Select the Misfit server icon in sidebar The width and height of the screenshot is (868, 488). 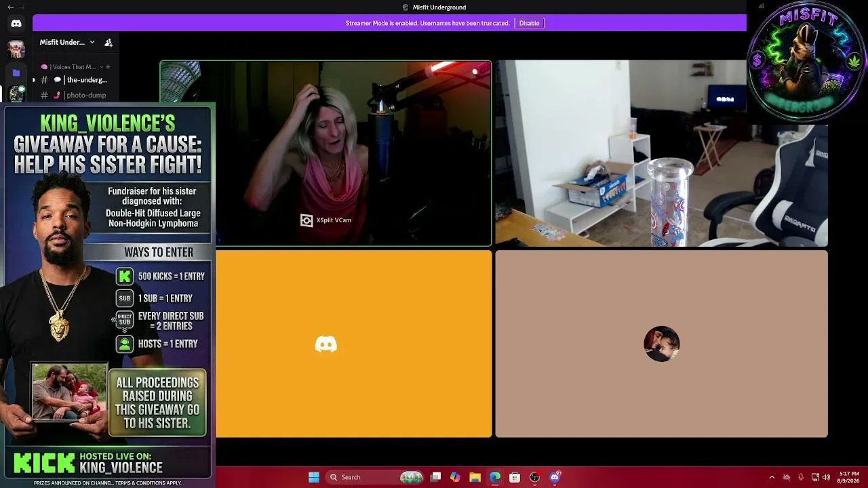tap(16, 94)
